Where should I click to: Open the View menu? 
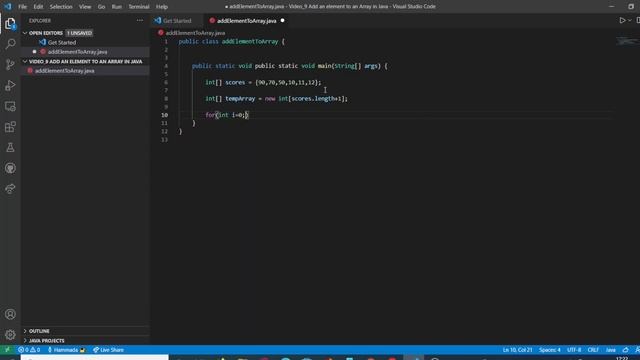[x=85, y=7]
